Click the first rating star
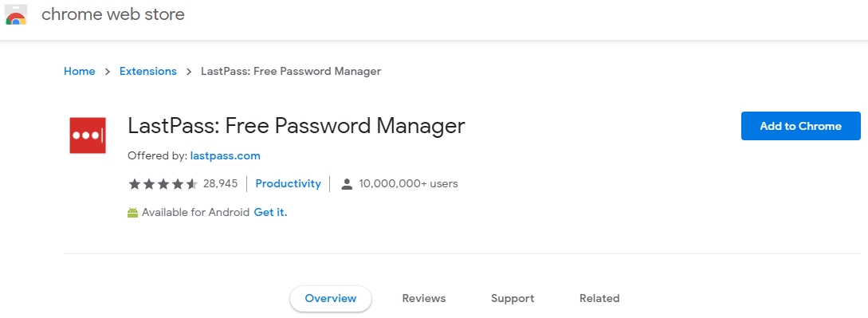 pos(134,183)
